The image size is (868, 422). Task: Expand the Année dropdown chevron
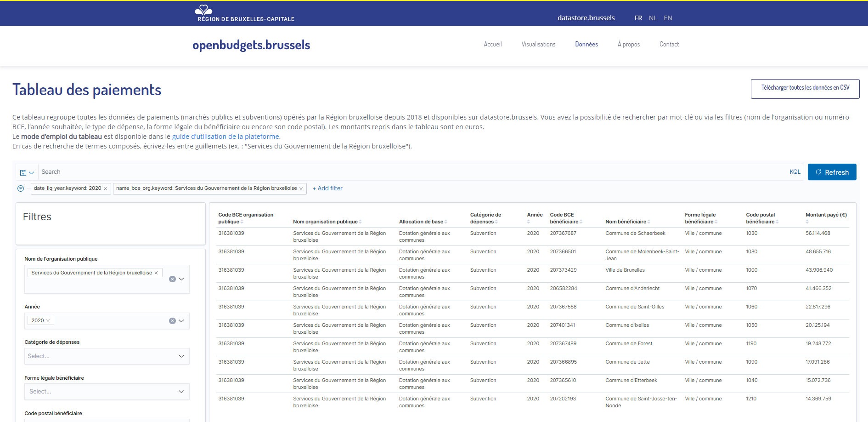point(181,321)
